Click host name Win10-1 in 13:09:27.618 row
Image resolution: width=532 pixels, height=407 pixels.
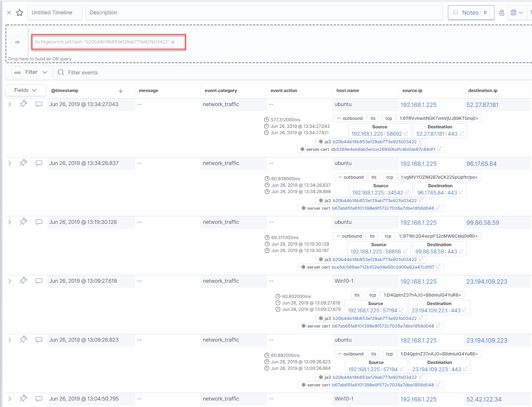click(x=344, y=281)
